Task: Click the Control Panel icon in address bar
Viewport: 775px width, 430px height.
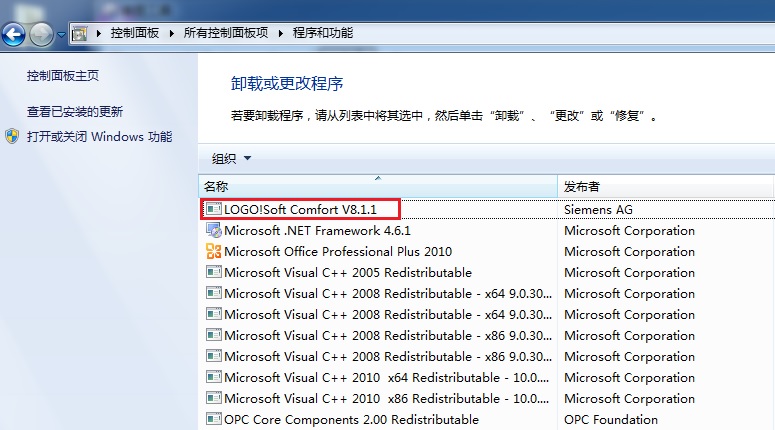Action: coord(79,34)
